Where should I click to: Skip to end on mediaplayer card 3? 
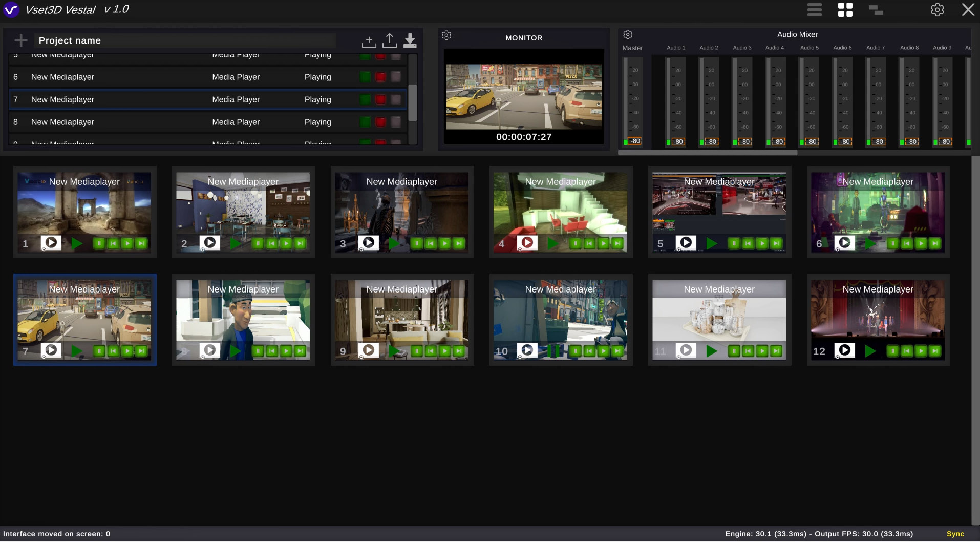coord(459,243)
